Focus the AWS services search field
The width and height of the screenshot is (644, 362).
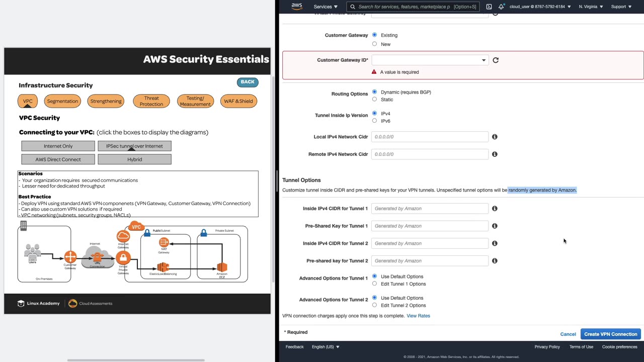413,7
